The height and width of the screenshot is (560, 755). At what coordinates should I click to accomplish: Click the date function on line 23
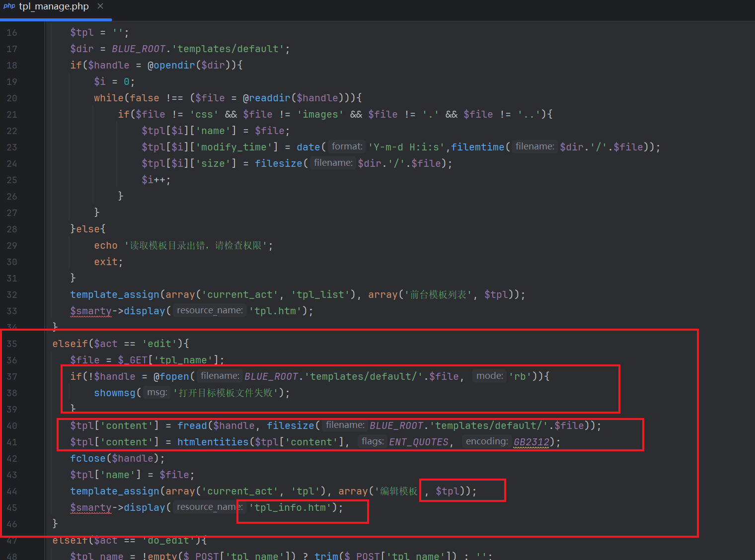[x=308, y=147]
